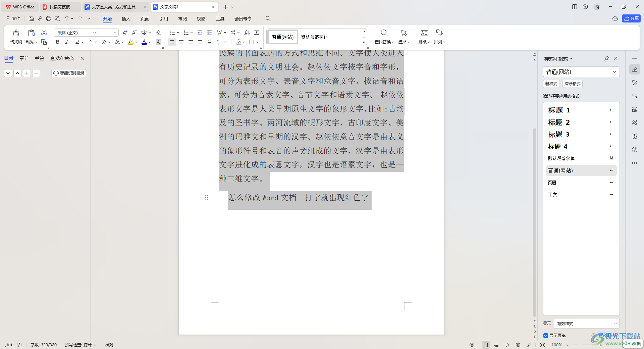Open the current style 普通(网站) combo box
This screenshot has width=644, height=349.
(581, 72)
